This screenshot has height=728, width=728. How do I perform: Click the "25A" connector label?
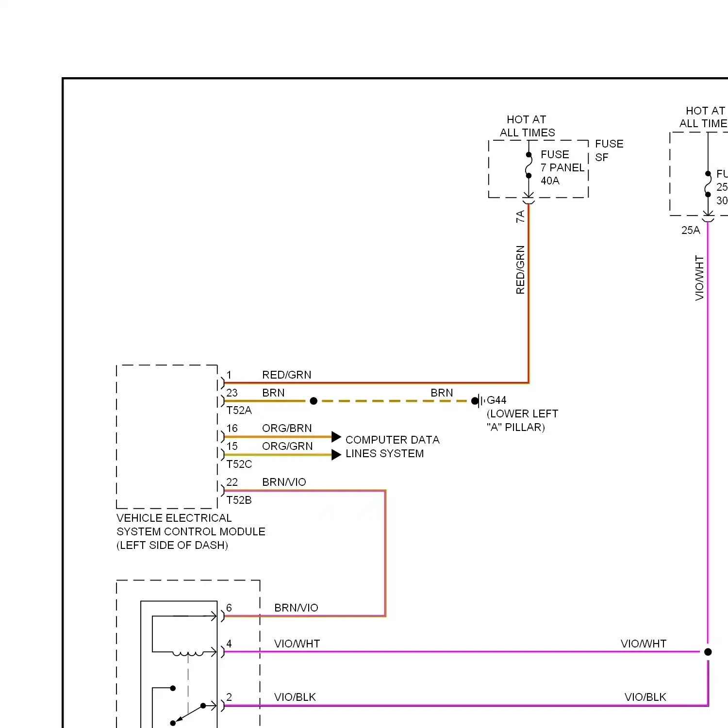691,230
